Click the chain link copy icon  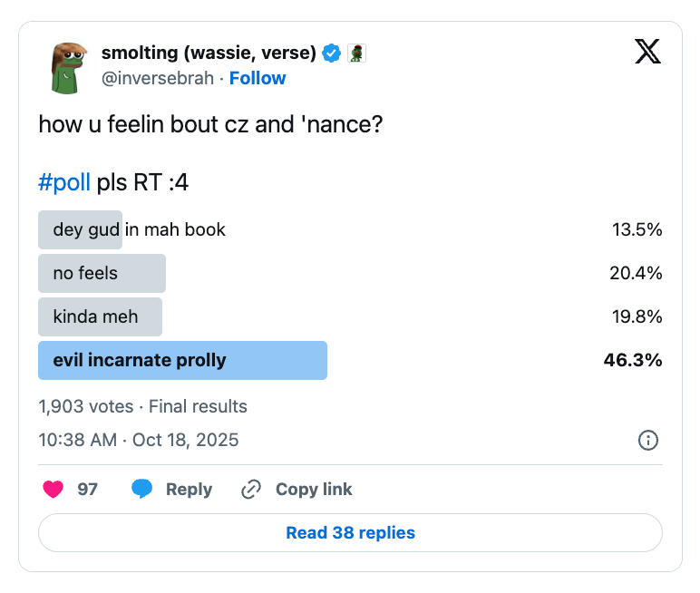click(251, 490)
